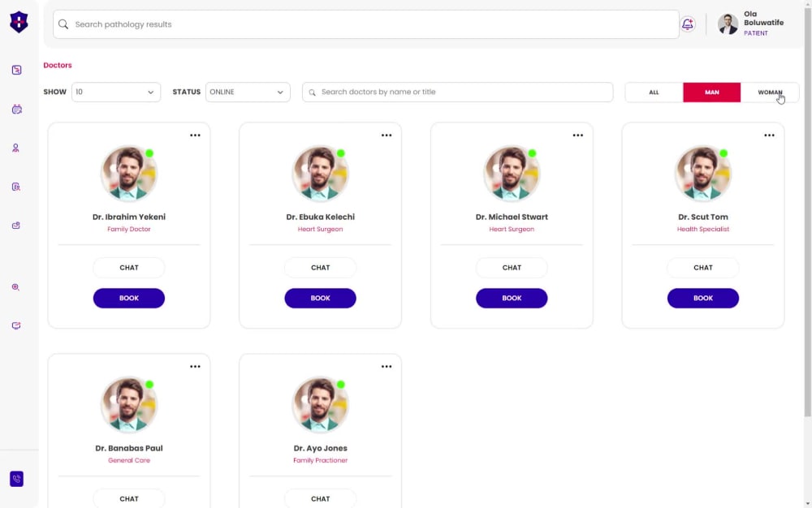Open the medical records icon in sidebar
This screenshot has width=812, height=508.
point(16,186)
